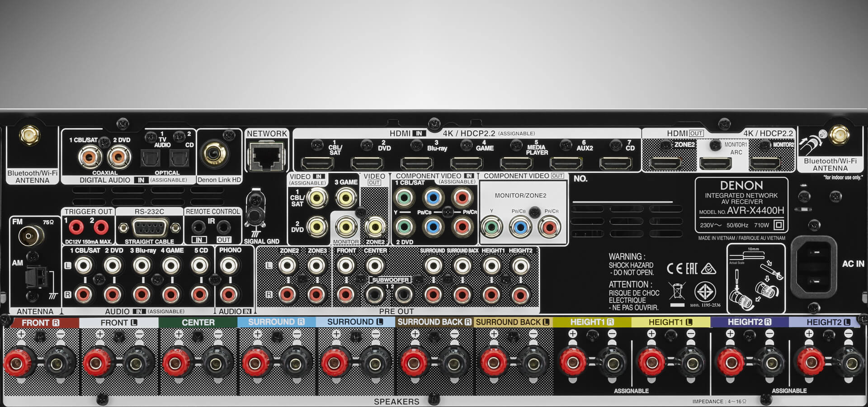Click Trigger Out jack 1

click(76, 227)
